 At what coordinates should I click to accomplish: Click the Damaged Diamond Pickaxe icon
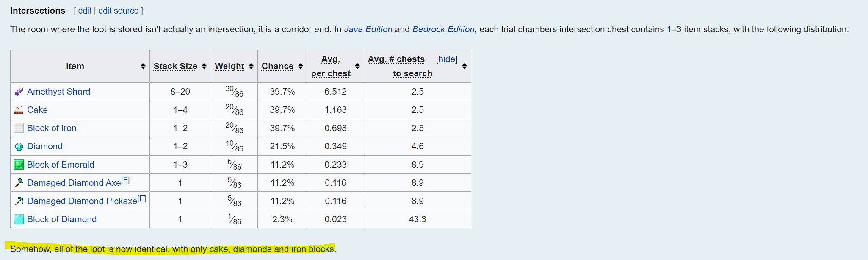(x=19, y=201)
